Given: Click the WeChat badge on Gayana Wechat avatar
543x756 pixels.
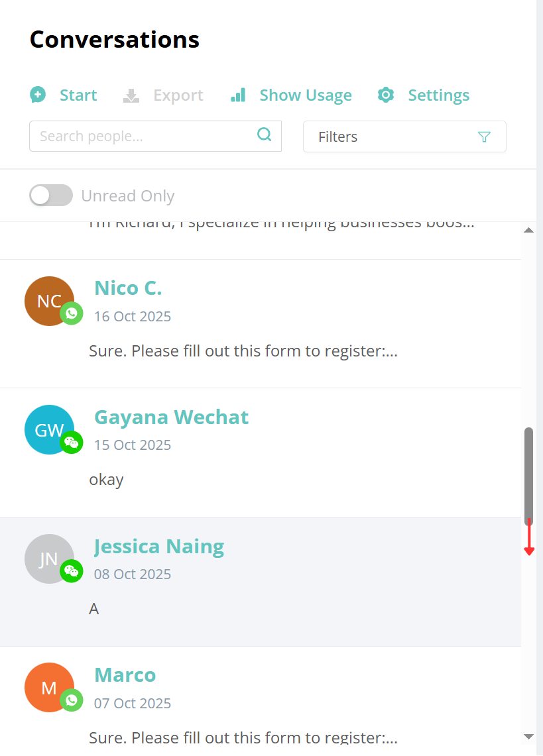Looking at the screenshot, I should (x=72, y=442).
